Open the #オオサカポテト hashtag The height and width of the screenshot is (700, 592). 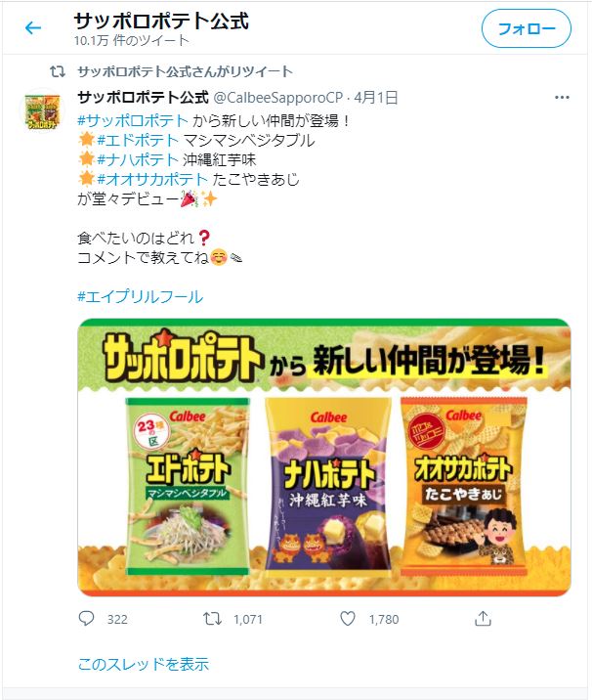tap(152, 180)
